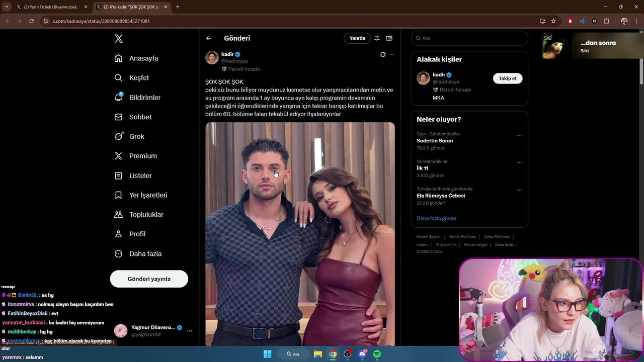Close the X'te kadir browser tab
644x362 pixels.
[166, 7]
